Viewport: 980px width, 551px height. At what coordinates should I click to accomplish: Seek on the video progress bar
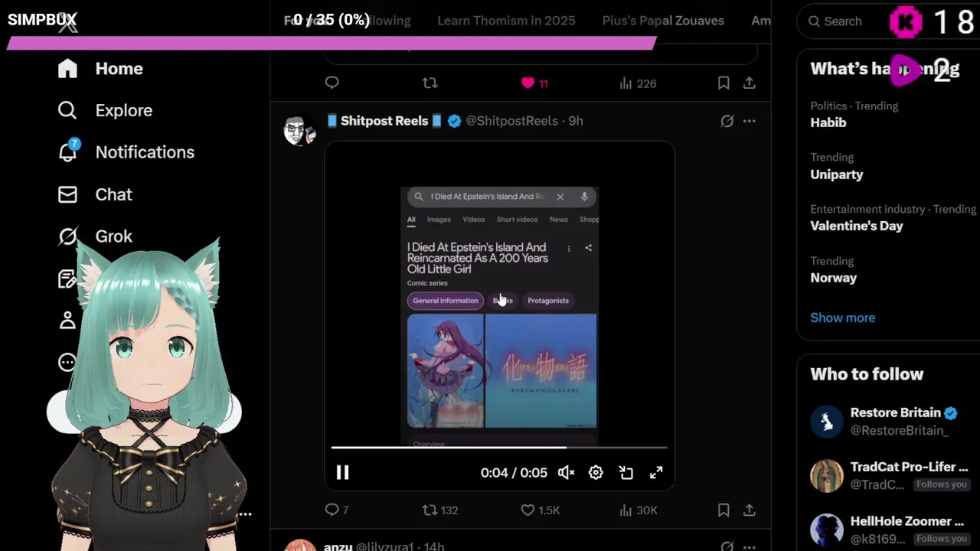tap(499, 448)
